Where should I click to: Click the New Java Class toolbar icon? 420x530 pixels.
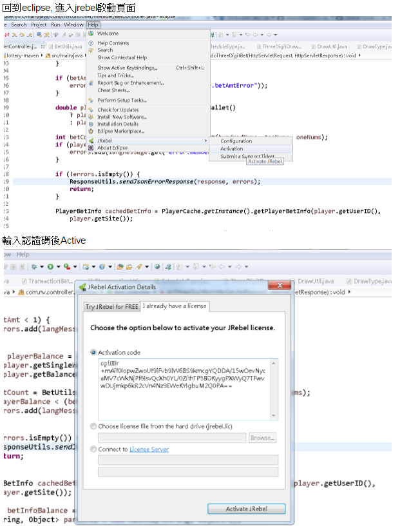point(102,267)
